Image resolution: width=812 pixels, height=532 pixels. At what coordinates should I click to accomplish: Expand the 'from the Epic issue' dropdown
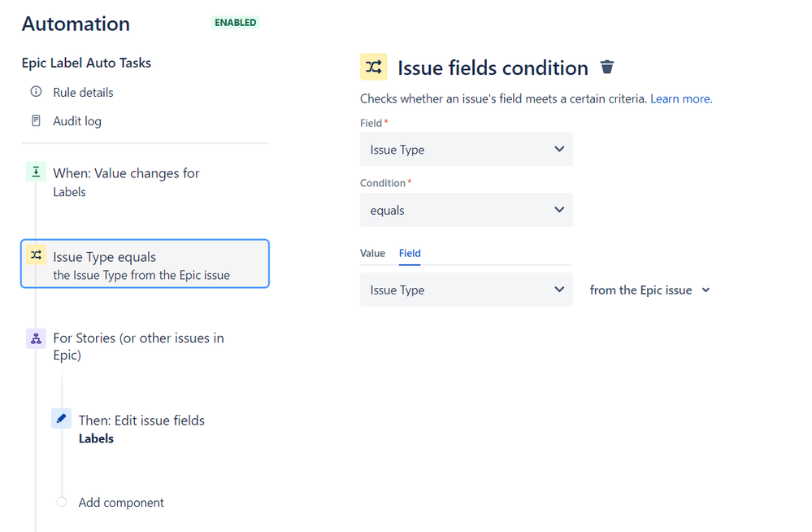tap(649, 290)
